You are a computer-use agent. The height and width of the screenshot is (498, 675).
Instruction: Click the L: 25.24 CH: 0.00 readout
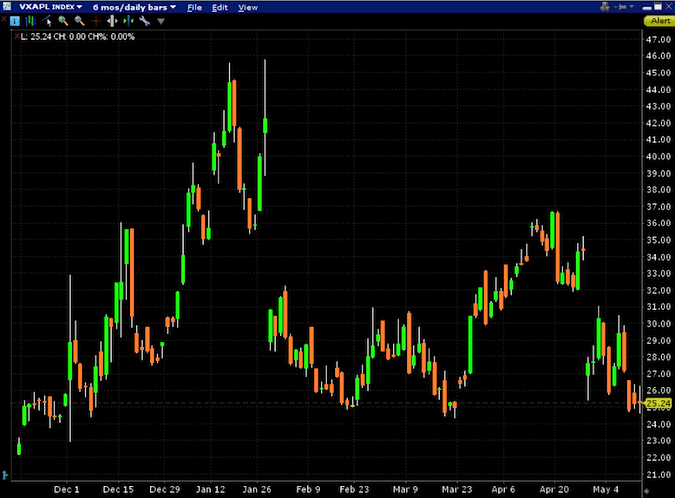pyautogui.click(x=77, y=37)
